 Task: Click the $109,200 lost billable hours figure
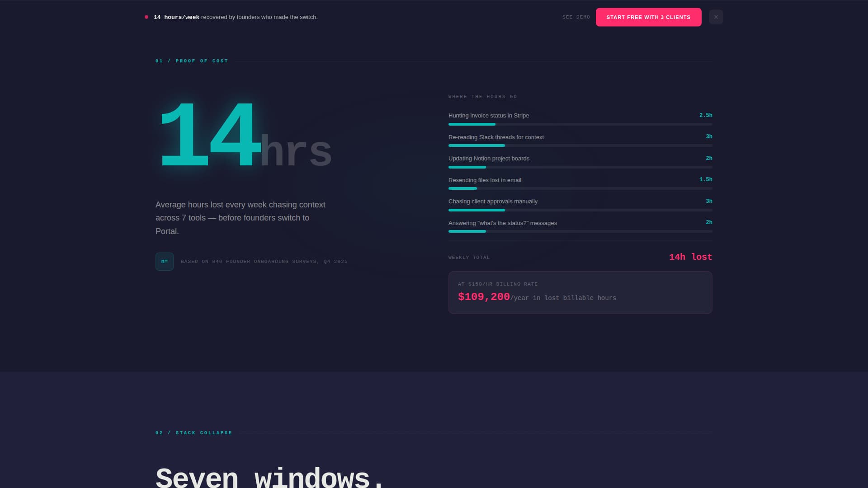484,297
